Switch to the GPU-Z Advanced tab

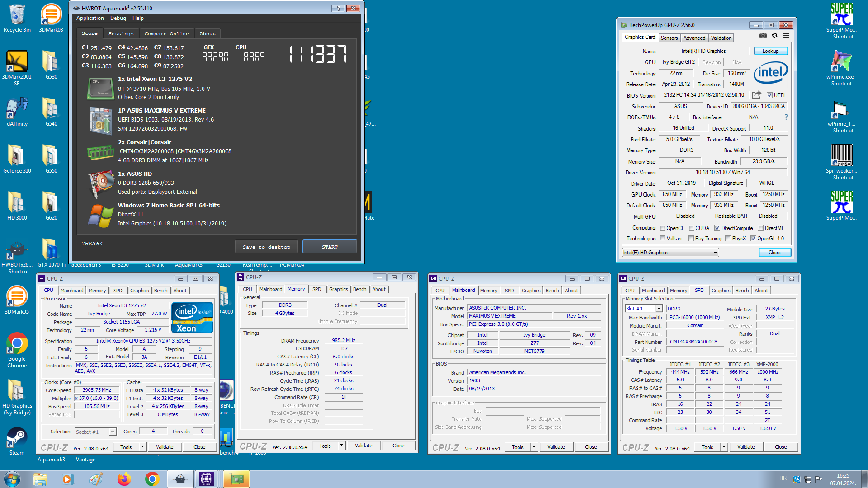click(x=694, y=38)
